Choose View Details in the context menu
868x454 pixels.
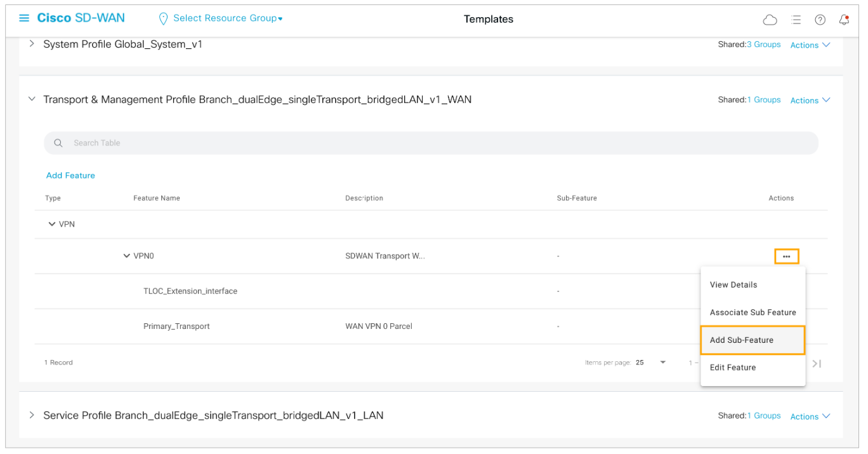733,285
